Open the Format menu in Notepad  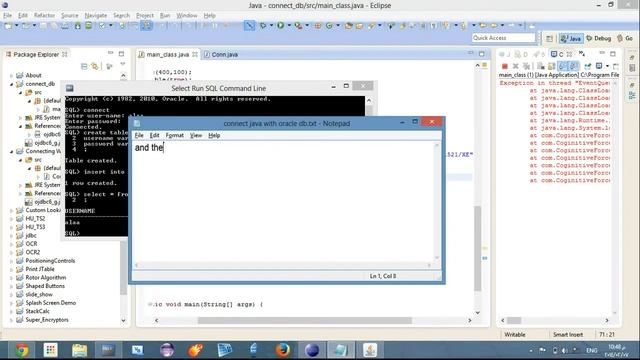[174, 135]
